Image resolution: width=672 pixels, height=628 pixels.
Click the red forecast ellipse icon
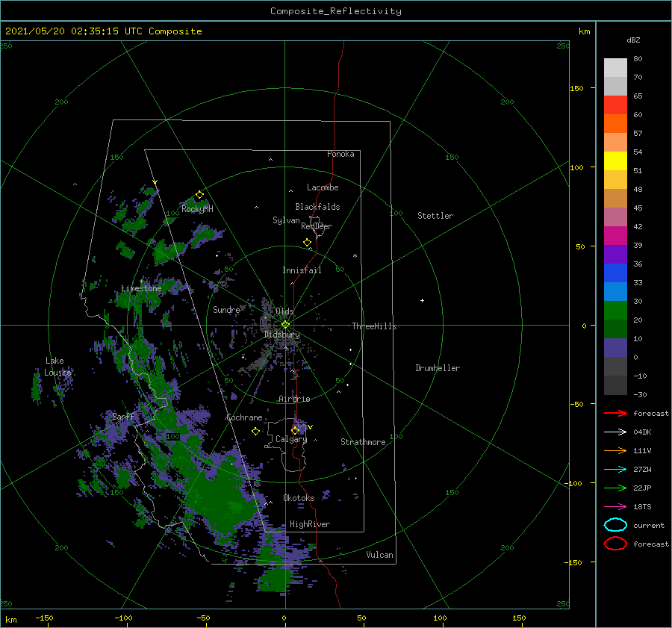click(x=615, y=544)
